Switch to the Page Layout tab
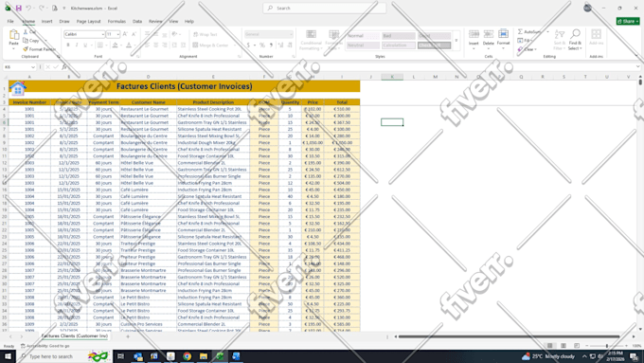Screen dimensions: 644x363 (x=88, y=21)
